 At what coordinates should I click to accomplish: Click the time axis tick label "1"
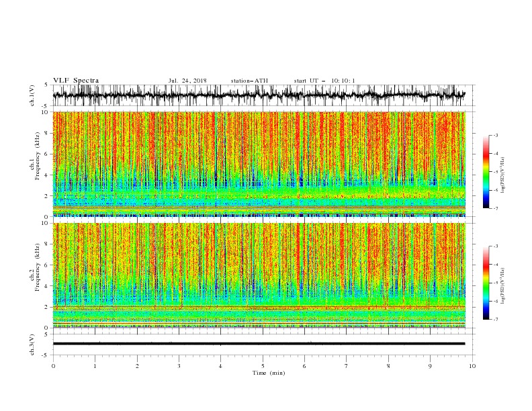coord(95,366)
